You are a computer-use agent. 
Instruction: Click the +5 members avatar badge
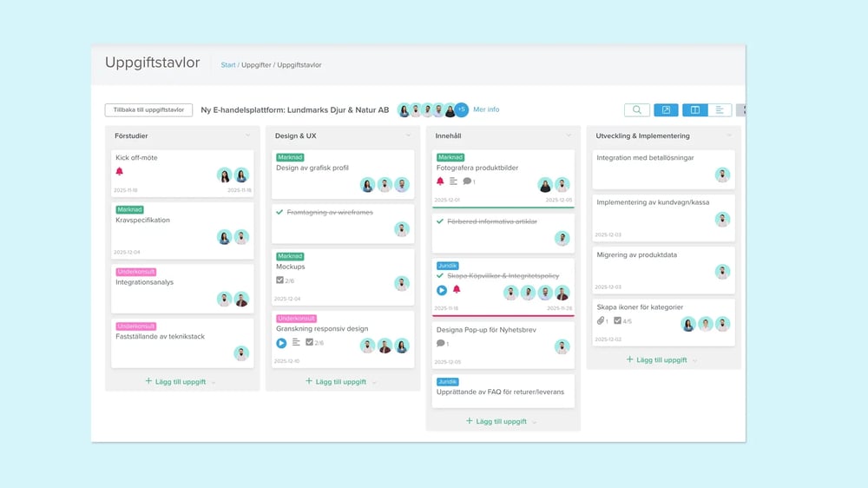point(462,110)
